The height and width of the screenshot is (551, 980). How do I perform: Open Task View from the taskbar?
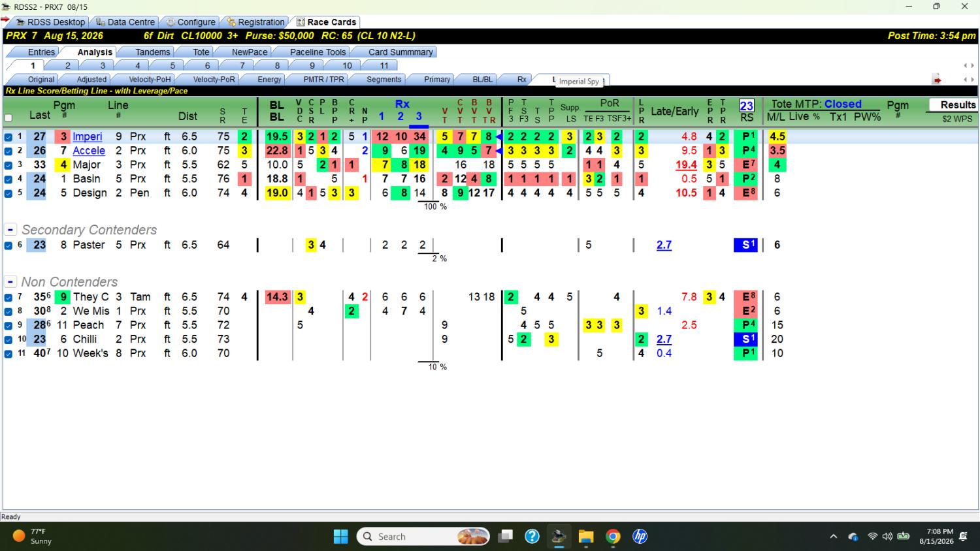point(505,537)
